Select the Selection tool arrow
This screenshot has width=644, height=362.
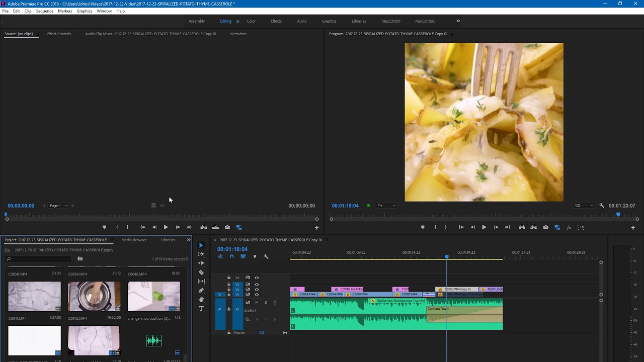tap(201, 245)
